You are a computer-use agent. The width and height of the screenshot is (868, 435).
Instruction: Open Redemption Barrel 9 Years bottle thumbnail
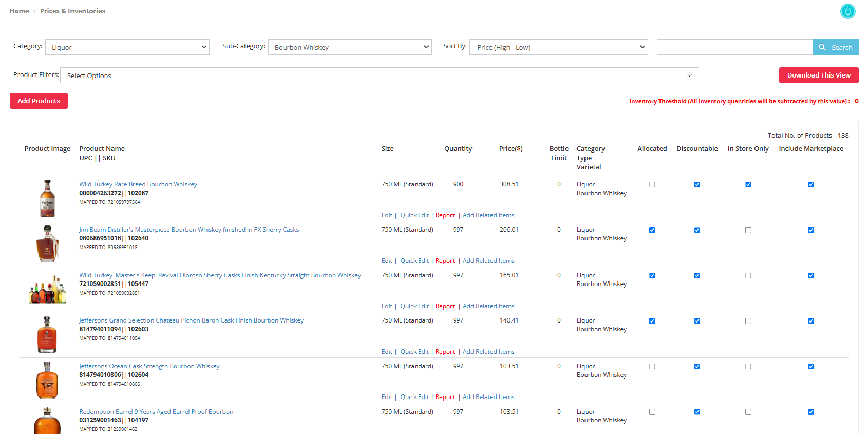coord(47,421)
